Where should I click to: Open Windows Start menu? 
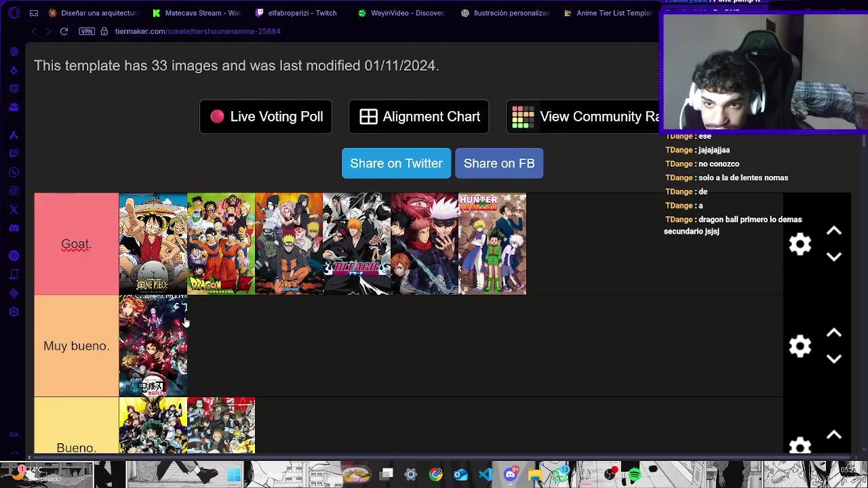(x=234, y=474)
